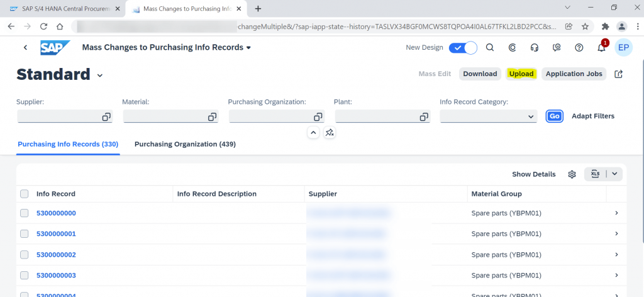
Task: Open the search magnifier in SAP header
Action: 489,48
